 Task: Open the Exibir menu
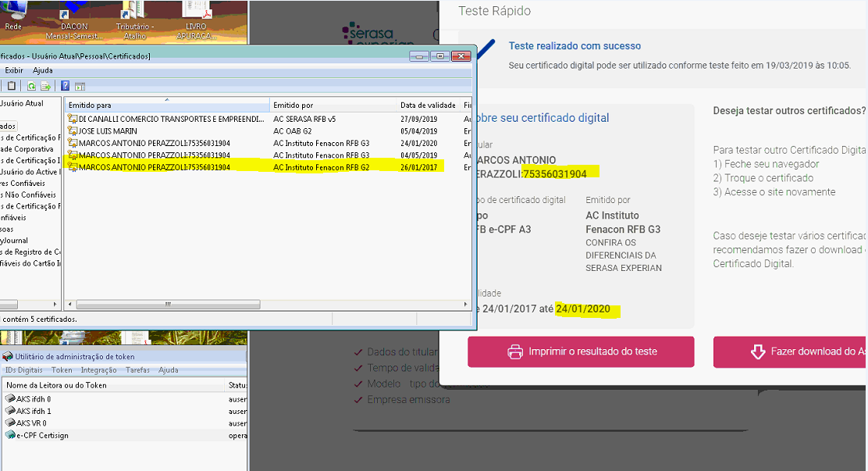(14, 70)
